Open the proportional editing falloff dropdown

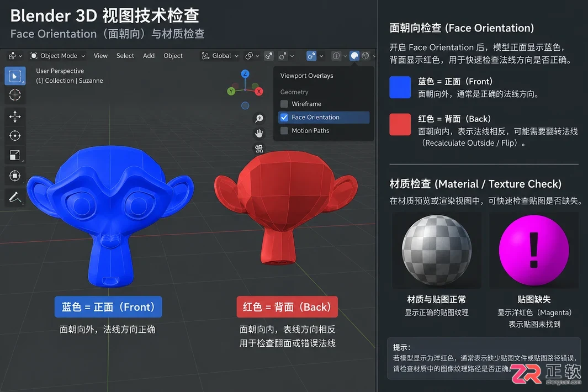click(x=292, y=56)
